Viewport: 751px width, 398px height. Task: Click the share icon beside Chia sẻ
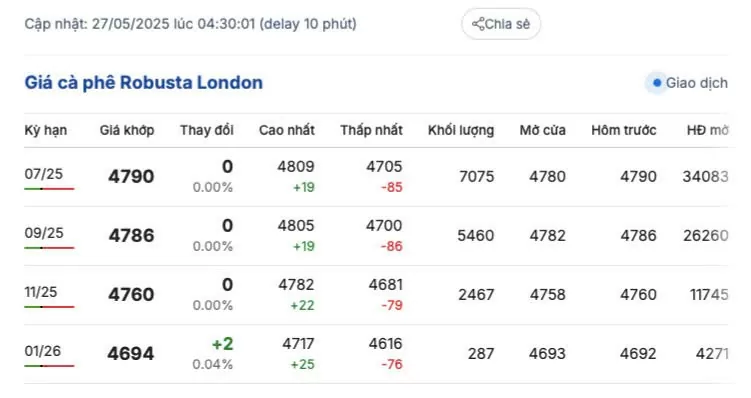[x=478, y=24]
